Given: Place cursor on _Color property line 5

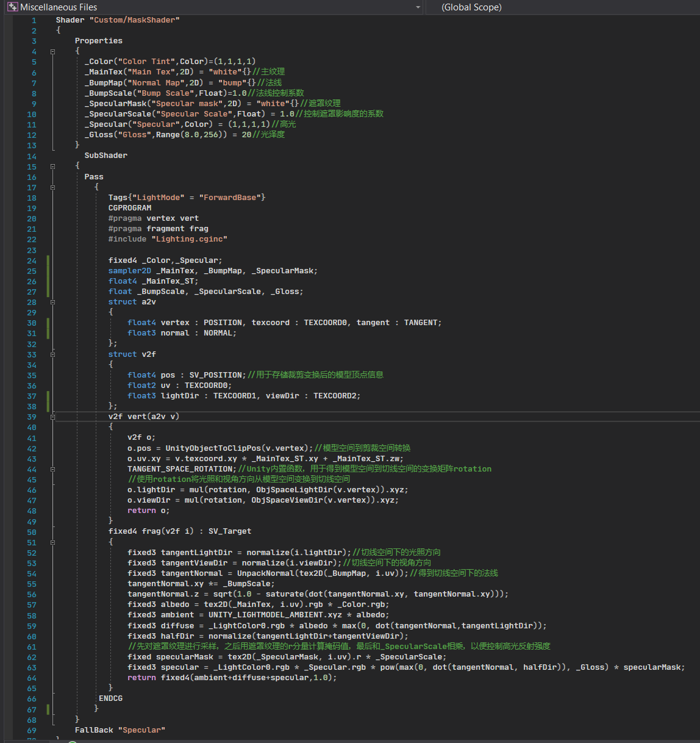Looking at the screenshot, I should coord(170,62).
